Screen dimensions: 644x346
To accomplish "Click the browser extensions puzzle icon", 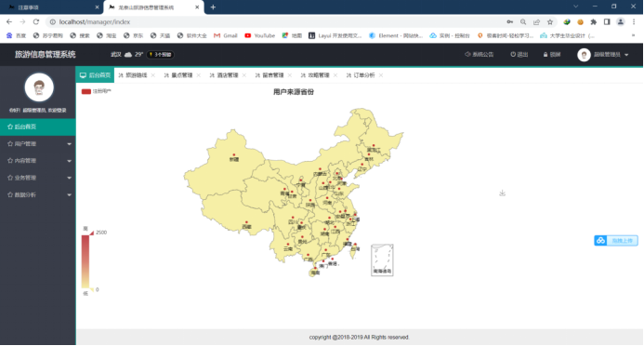I will 593,21.
